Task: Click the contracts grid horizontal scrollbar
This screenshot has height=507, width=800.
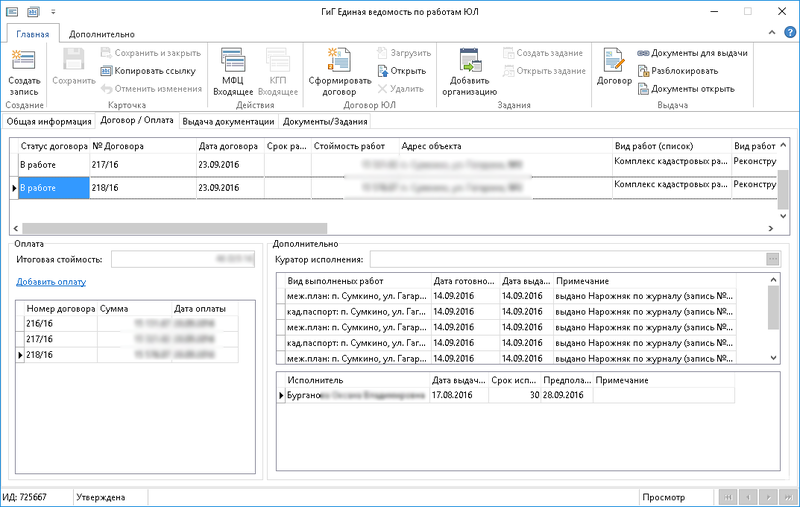Action: 175,228
